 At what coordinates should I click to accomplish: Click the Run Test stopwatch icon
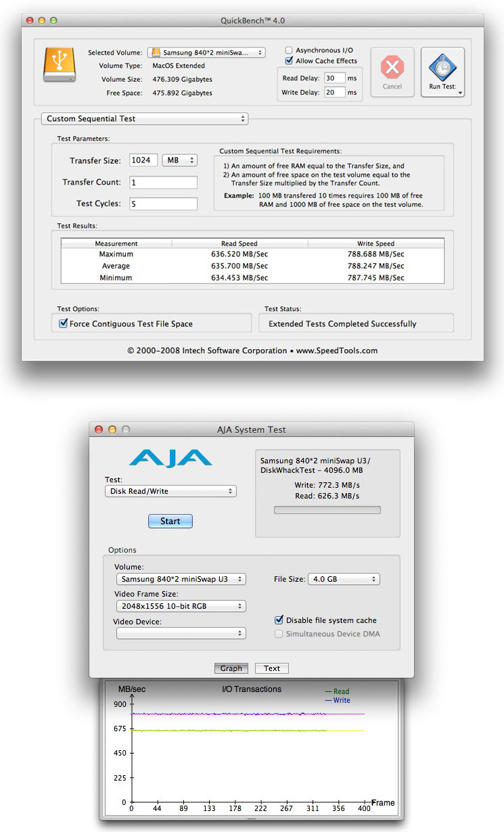coord(442,67)
